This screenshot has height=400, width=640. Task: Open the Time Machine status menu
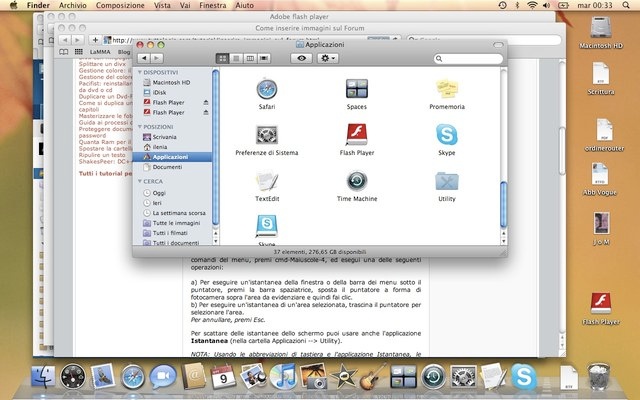point(502,5)
